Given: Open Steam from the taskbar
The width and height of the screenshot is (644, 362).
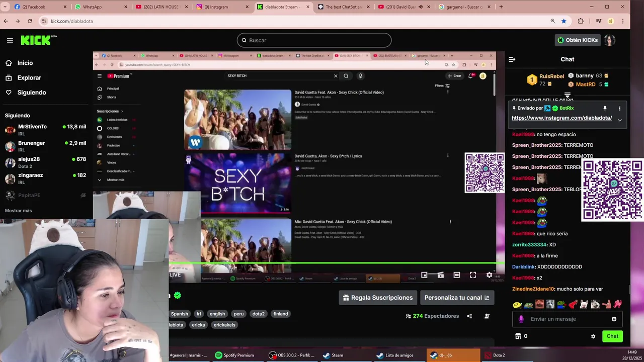Looking at the screenshot, I should click(333, 355).
